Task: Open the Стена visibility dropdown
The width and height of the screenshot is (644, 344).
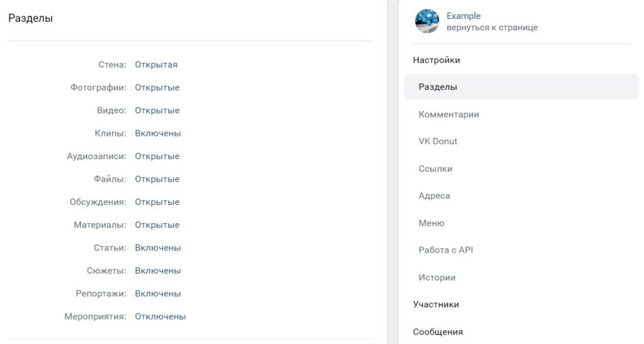Action: pos(156,64)
